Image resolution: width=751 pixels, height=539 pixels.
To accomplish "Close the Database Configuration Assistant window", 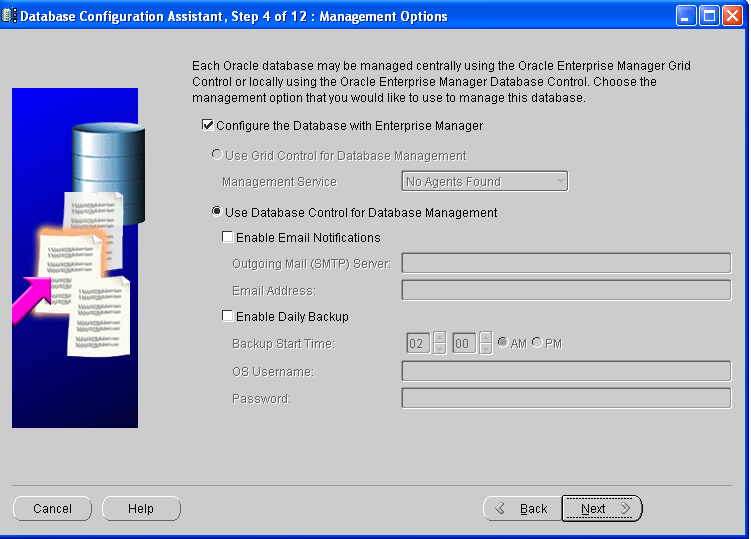I will pyautogui.click(x=733, y=16).
